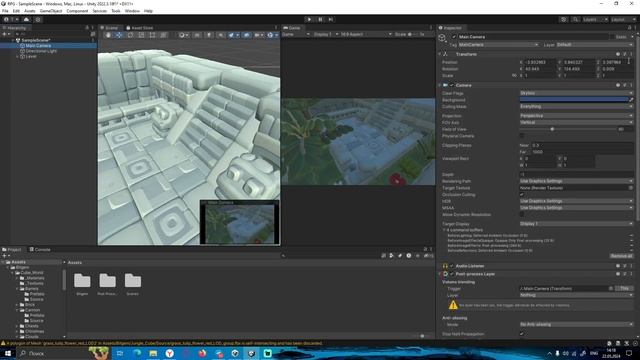
Task: Open the Layout dropdown button
Action: coord(623,19)
